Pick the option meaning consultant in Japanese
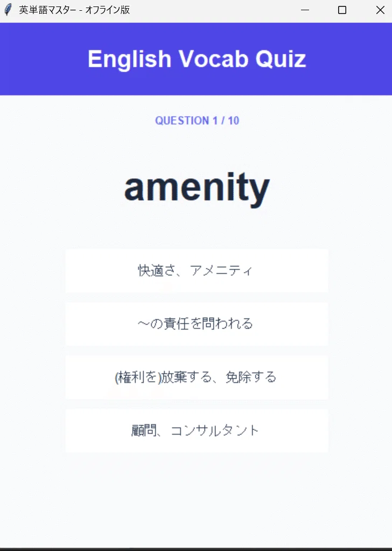This screenshot has height=551, width=392. pos(197,431)
